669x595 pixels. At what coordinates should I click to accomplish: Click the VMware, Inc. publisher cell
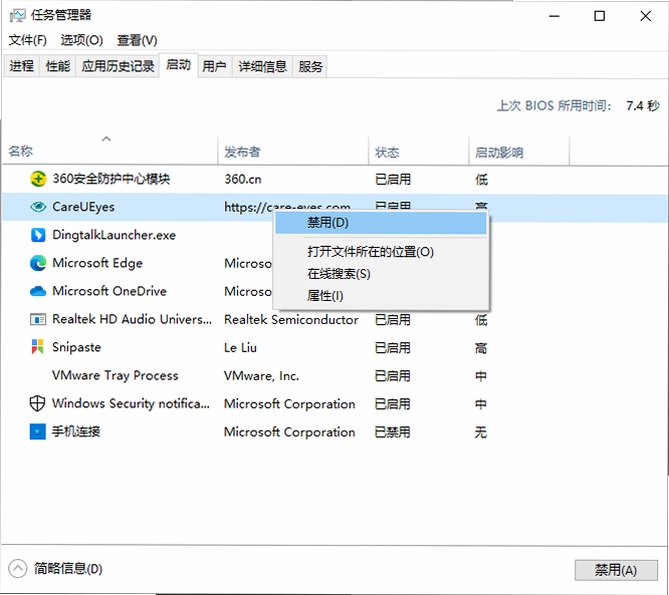click(x=262, y=376)
